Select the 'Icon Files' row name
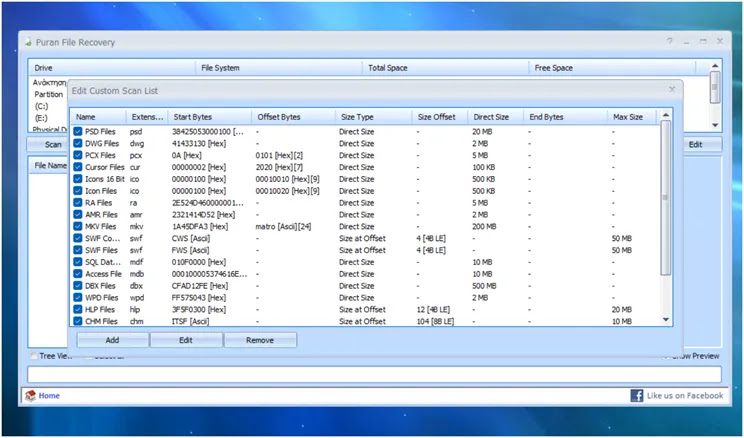Screen dimensions: 744x438 101,191
